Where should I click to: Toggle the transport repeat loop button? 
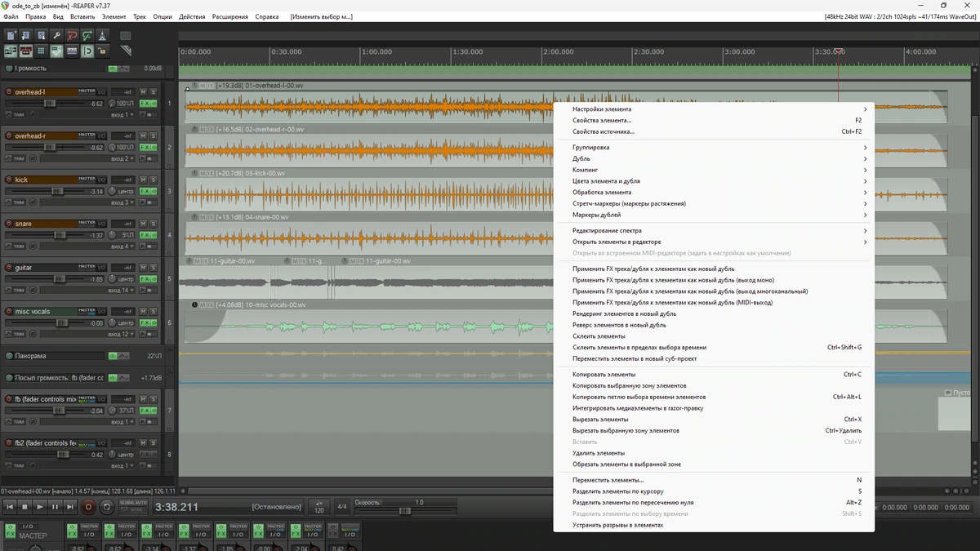point(106,507)
